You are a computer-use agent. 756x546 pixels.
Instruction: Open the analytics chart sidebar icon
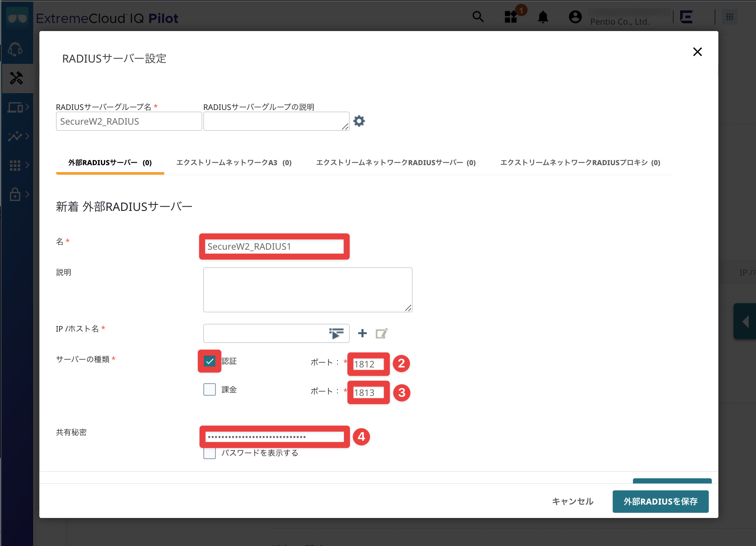click(x=15, y=136)
